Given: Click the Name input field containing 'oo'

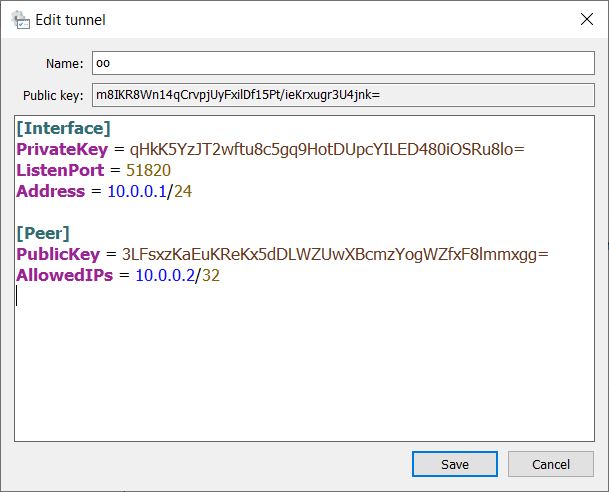Looking at the screenshot, I should [342, 63].
